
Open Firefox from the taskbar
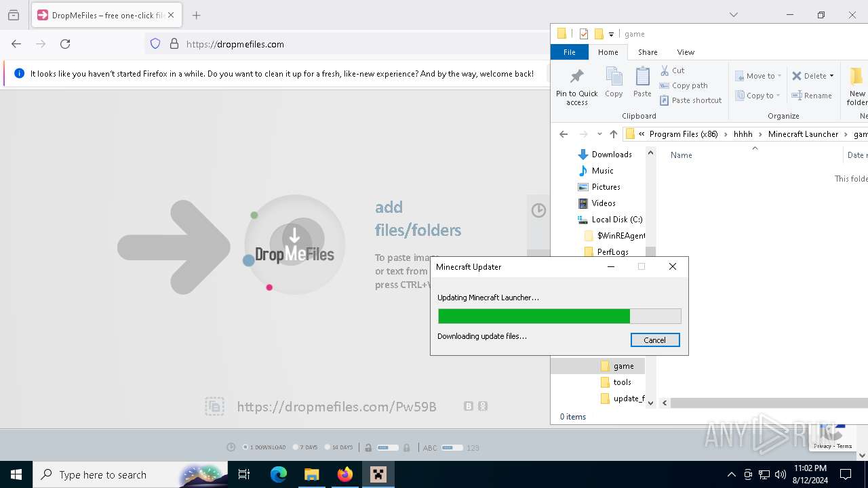coord(345,474)
